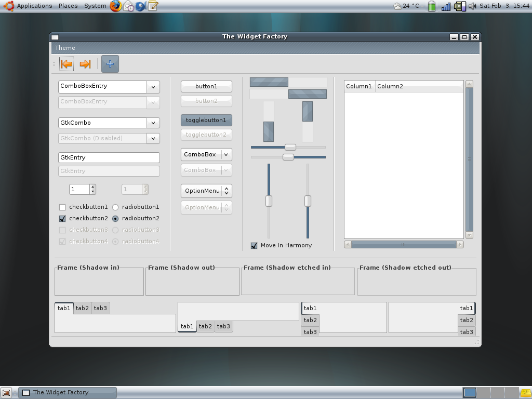Image resolution: width=532 pixels, height=399 pixels.
Task: Click the ComboBoxEntry text field
Action: 102,87
